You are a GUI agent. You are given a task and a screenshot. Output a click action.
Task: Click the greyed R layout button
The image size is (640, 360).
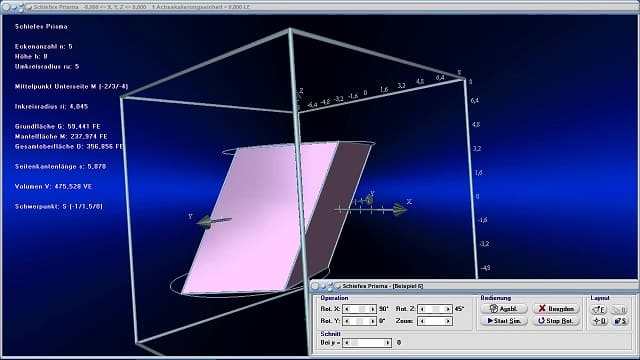coord(619,309)
